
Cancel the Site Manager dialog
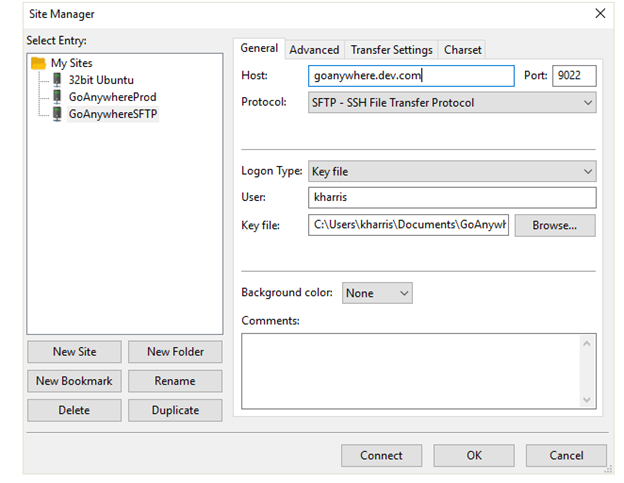[x=566, y=456]
